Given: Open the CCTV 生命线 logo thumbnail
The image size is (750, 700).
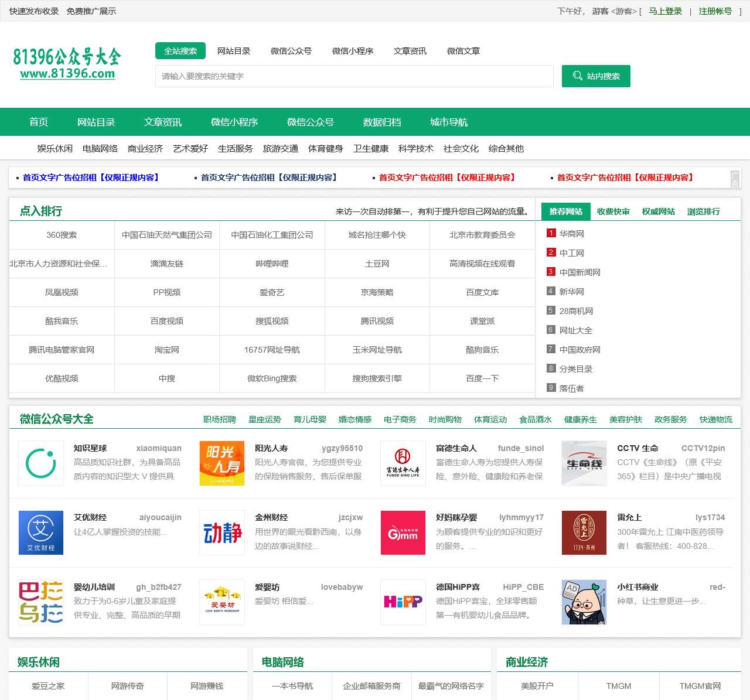Looking at the screenshot, I should pos(584,463).
